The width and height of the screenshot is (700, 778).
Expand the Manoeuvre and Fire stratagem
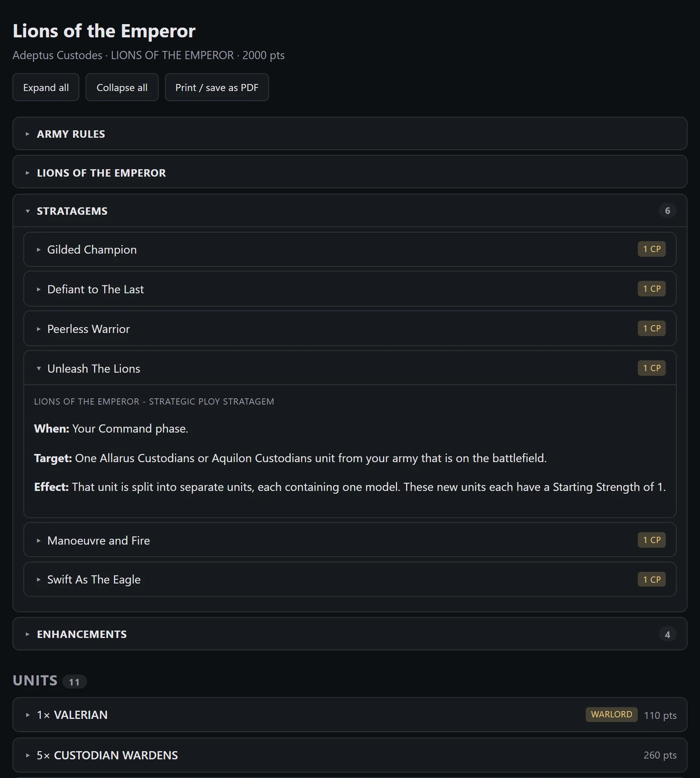tap(350, 540)
